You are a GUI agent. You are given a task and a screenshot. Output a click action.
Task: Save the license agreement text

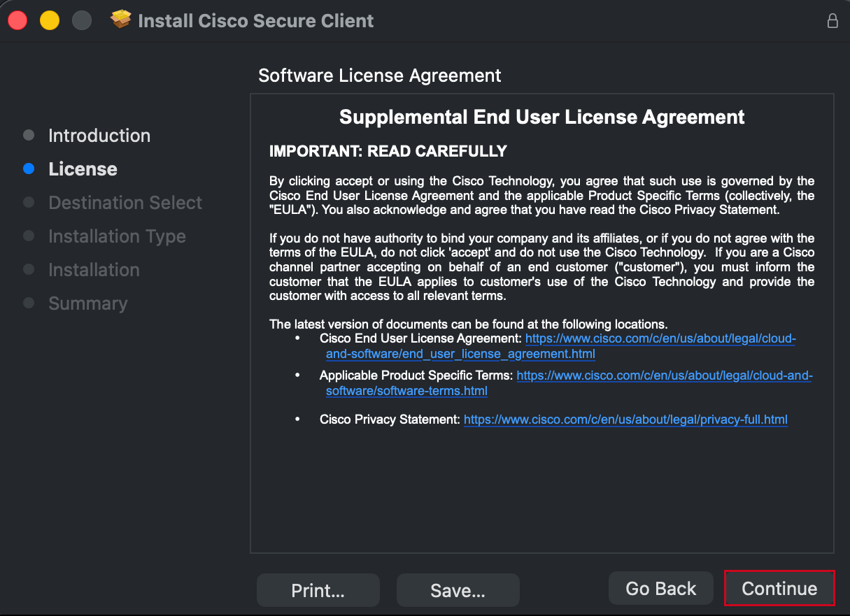click(x=458, y=590)
